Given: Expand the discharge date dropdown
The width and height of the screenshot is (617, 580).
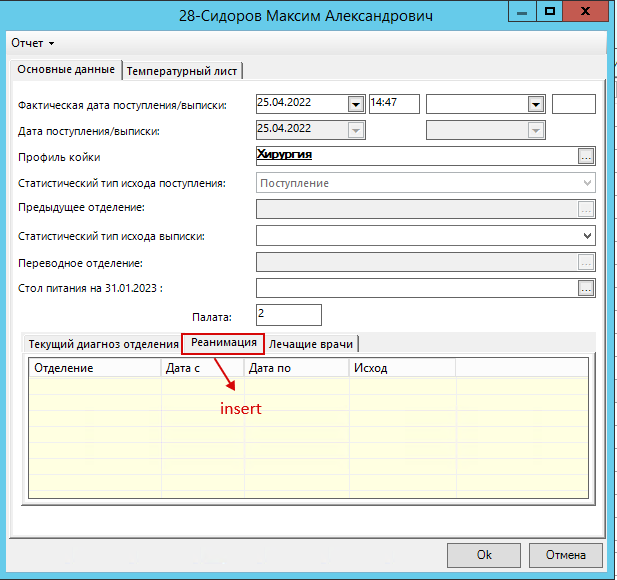Looking at the screenshot, I should point(535,104).
